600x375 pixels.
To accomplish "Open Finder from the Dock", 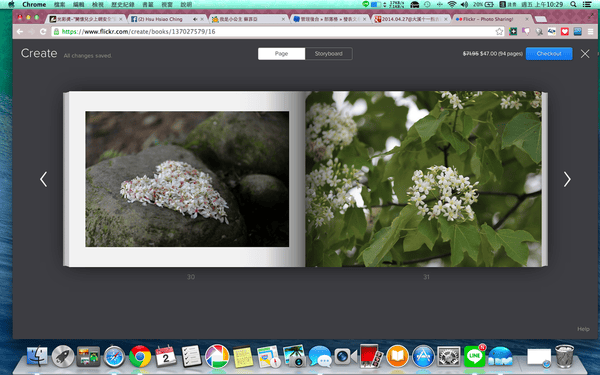I will pyautogui.click(x=37, y=357).
